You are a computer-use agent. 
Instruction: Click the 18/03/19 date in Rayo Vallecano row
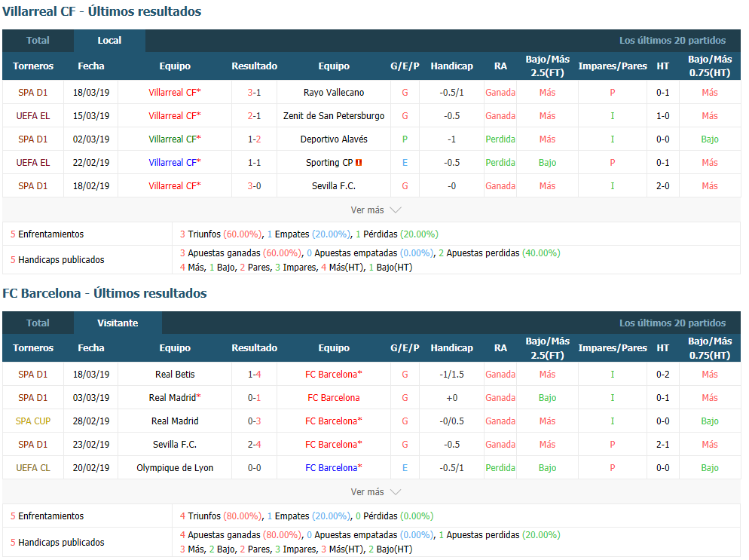coord(90,92)
